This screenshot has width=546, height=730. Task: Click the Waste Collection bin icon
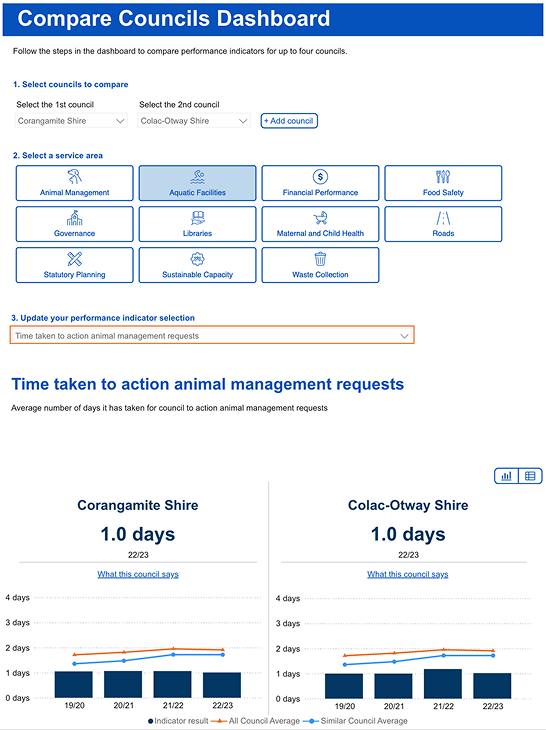(x=320, y=258)
